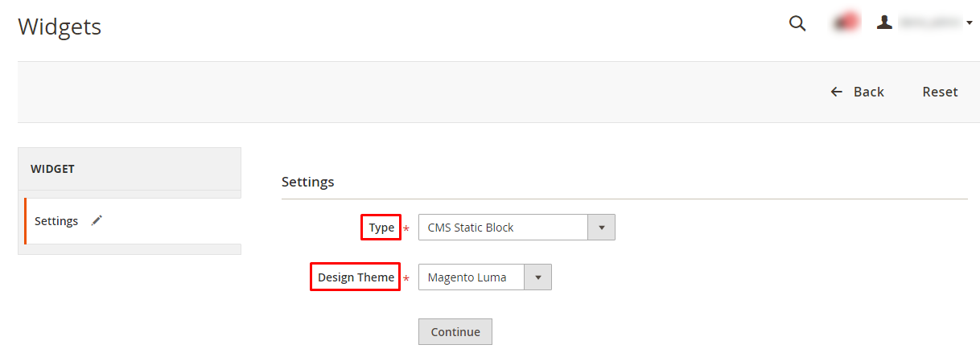The height and width of the screenshot is (353, 980).
Task: Open the Design Theme select box
Action: tap(485, 277)
